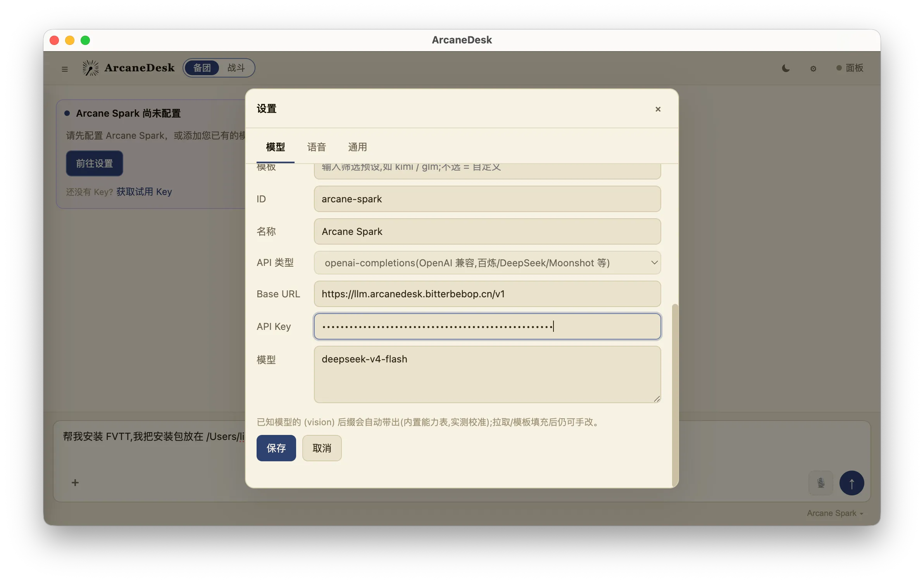Click the 模型 textarea resize handle

(x=657, y=399)
